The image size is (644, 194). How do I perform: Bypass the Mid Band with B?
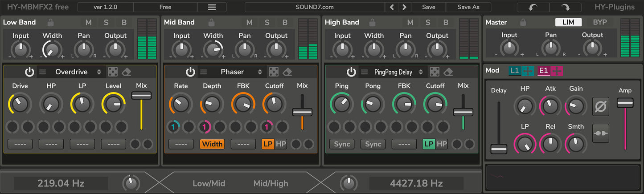click(284, 22)
